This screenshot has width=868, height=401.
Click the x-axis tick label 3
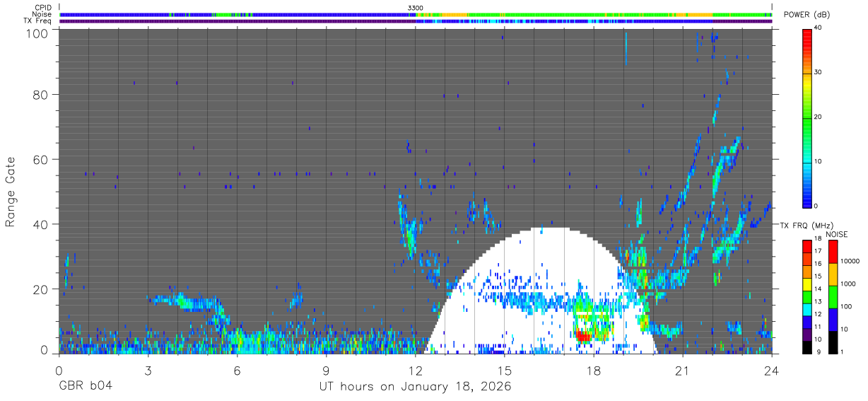148,370
